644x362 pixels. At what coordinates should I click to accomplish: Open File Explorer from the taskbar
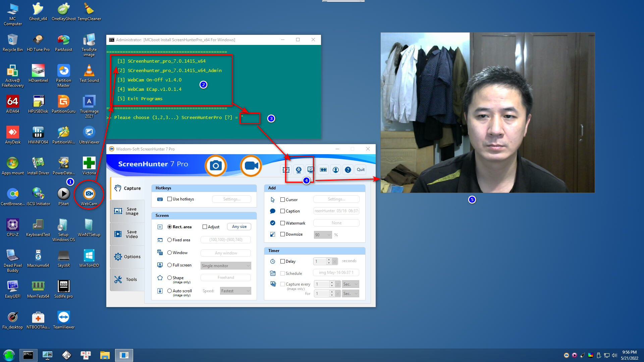coord(105,355)
